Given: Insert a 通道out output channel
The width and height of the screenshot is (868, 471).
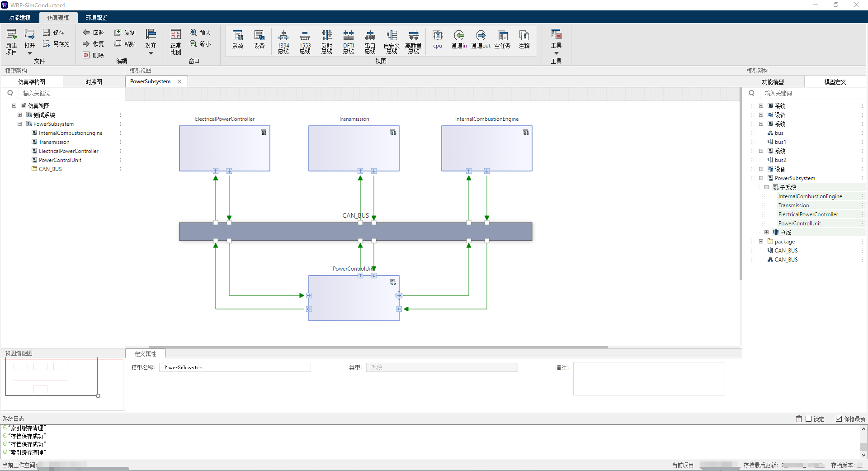Looking at the screenshot, I should (x=481, y=39).
